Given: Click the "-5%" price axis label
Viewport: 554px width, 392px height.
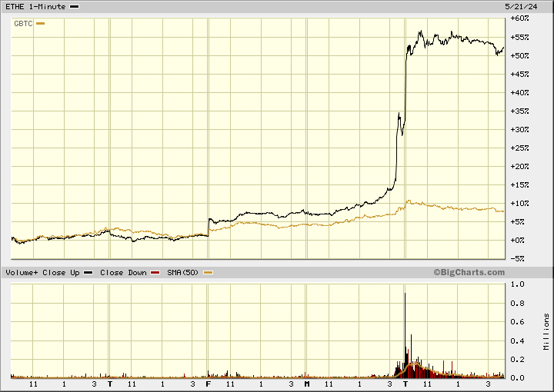Looking at the screenshot, I should pos(518,258).
